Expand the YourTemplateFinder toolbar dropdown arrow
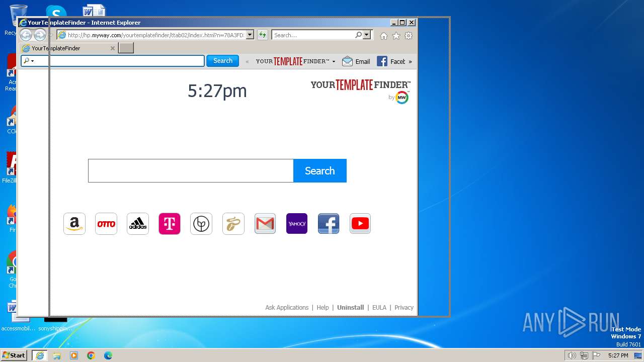Image resolution: width=644 pixels, height=362 pixels. [334, 62]
